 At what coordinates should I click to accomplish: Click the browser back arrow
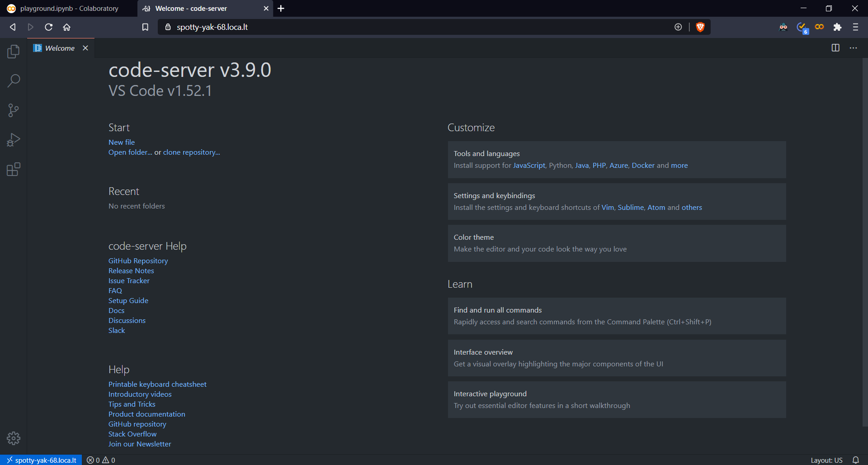[13, 27]
